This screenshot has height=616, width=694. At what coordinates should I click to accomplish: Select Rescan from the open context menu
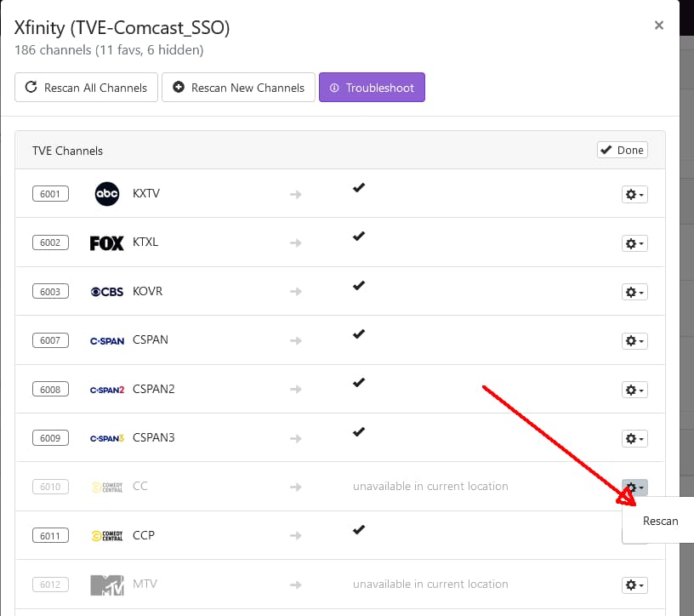[660, 521]
